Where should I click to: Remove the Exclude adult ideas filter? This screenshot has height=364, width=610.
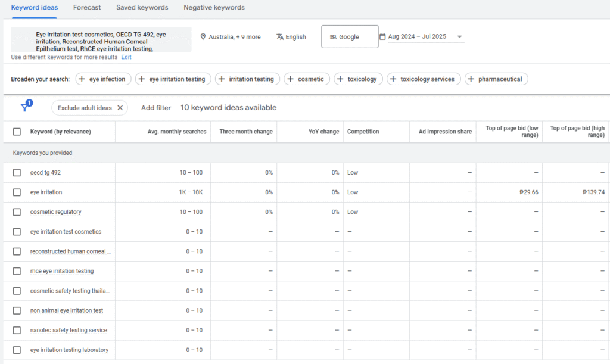click(x=120, y=108)
